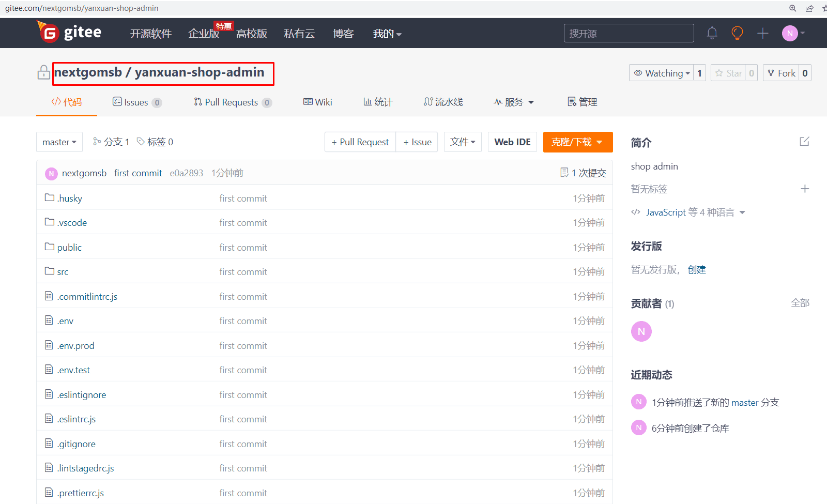Open the notifications bell
The width and height of the screenshot is (827, 504).
(712, 33)
